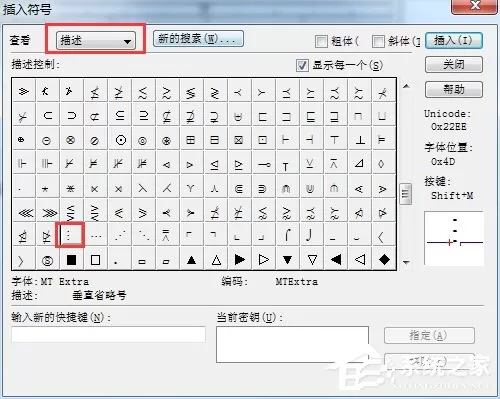Click the symbol grid scrollbar thumb
Screen dimensions: 500x399
(406, 193)
